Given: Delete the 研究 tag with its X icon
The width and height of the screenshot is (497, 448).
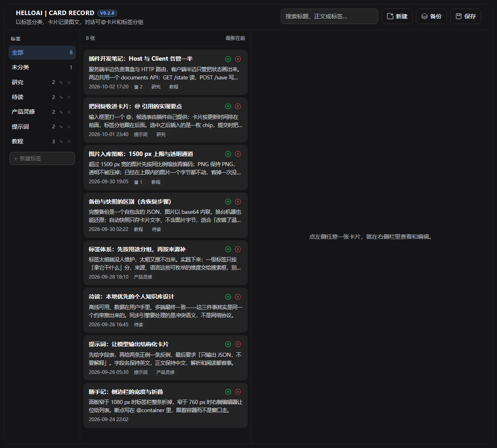Looking at the screenshot, I should tap(69, 82).
